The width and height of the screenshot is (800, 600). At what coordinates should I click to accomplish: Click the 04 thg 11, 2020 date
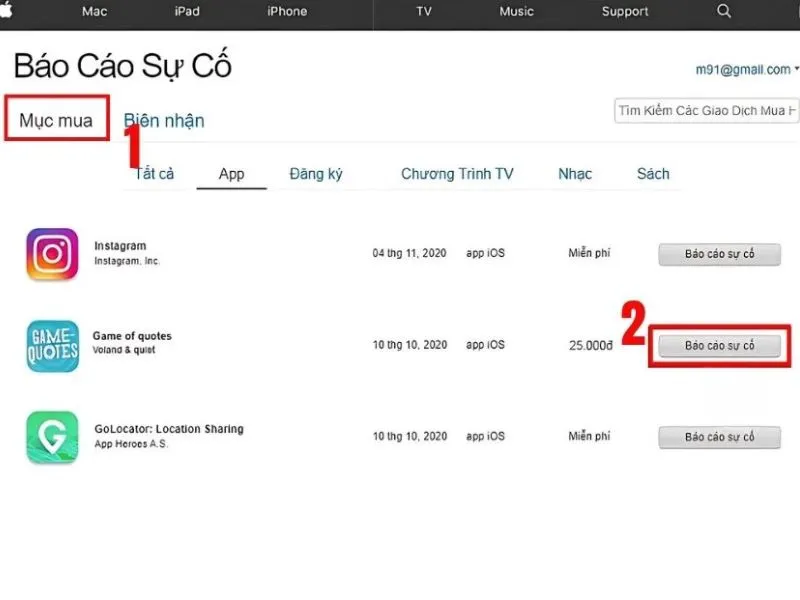[409, 253]
